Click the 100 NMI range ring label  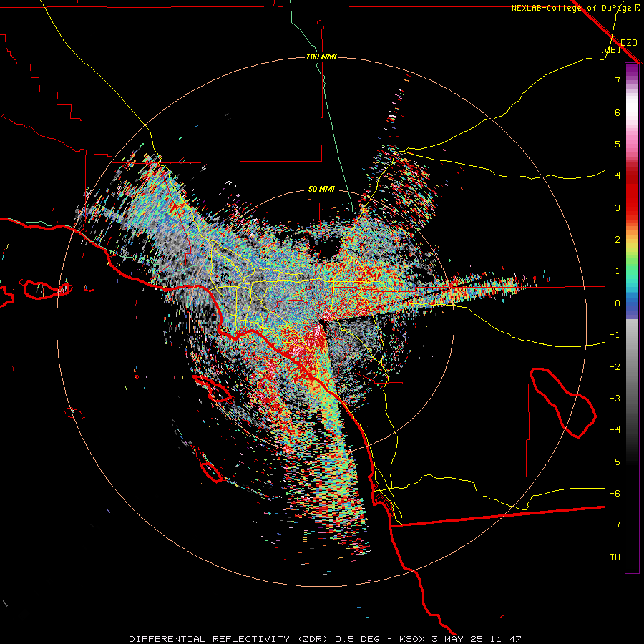321,57
